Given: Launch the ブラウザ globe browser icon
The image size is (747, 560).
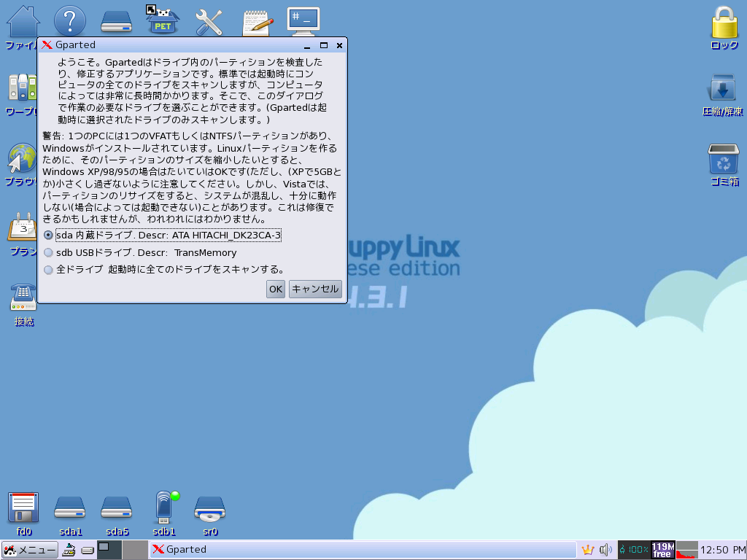Looking at the screenshot, I should coord(23,157).
